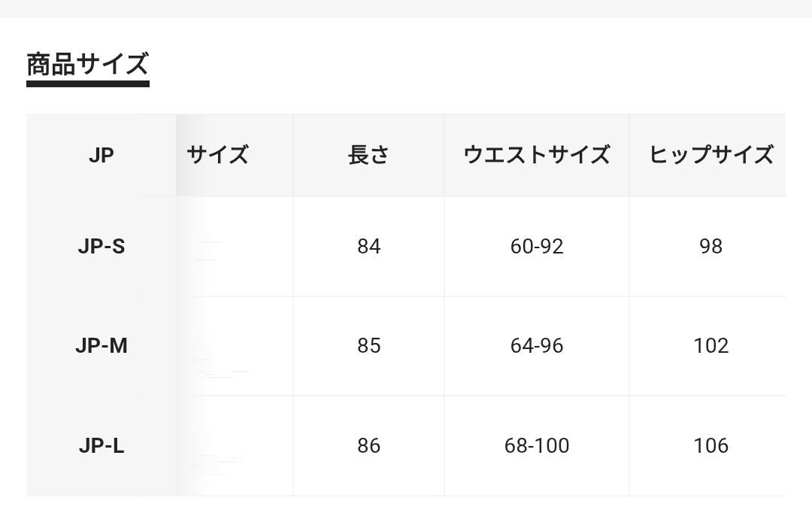Click the blank サイズ cell for JP-L
This screenshot has height=516, width=812.
point(235,446)
